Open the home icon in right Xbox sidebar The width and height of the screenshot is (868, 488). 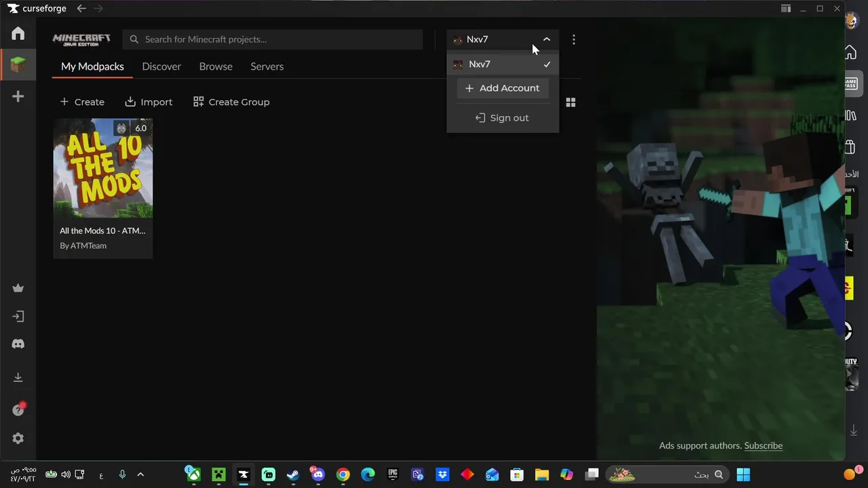[x=850, y=53]
